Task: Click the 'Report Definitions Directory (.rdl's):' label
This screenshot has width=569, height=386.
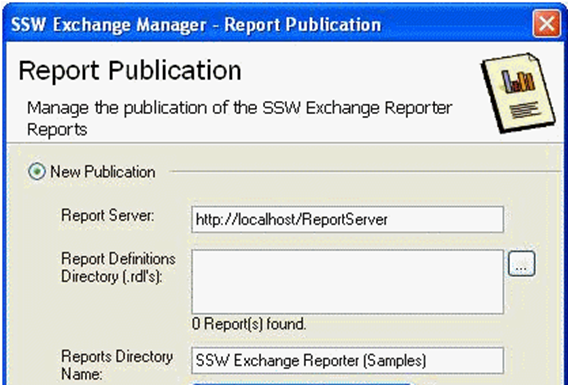Action: pyautogui.click(x=118, y=268)
